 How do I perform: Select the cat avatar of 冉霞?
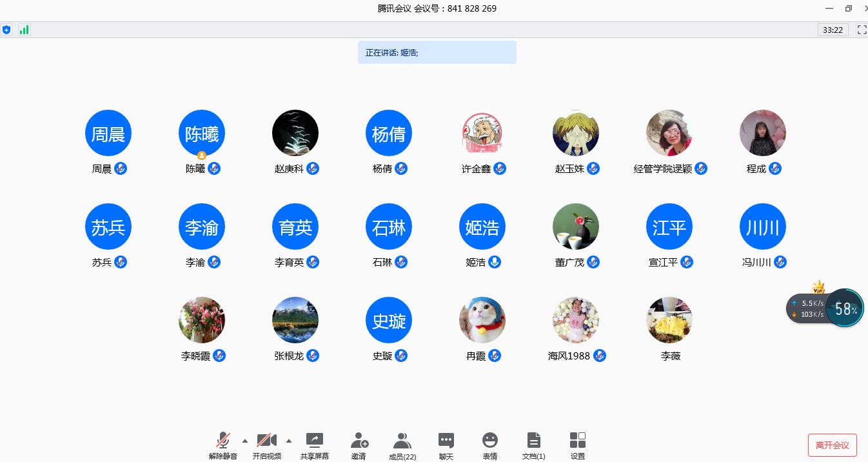click(x=482, y=321)
